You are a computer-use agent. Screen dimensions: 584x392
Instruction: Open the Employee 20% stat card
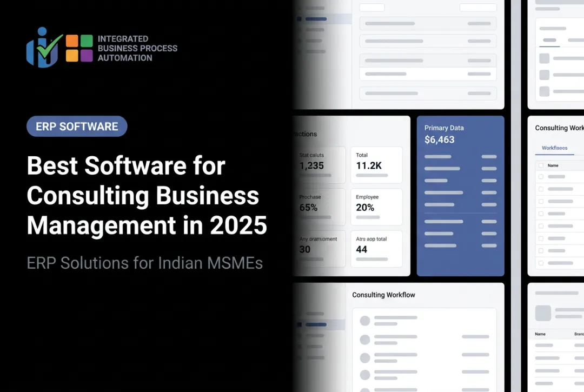click(x=376, y=207)
